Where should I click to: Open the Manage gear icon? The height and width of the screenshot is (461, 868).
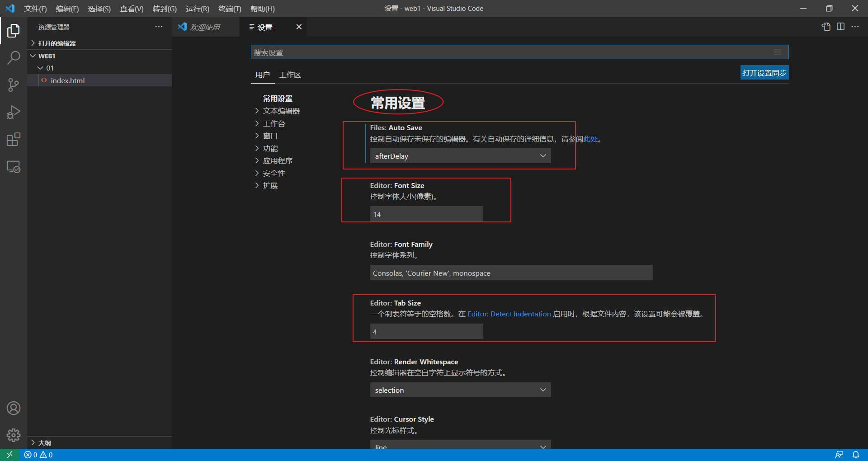click(14, 435)
